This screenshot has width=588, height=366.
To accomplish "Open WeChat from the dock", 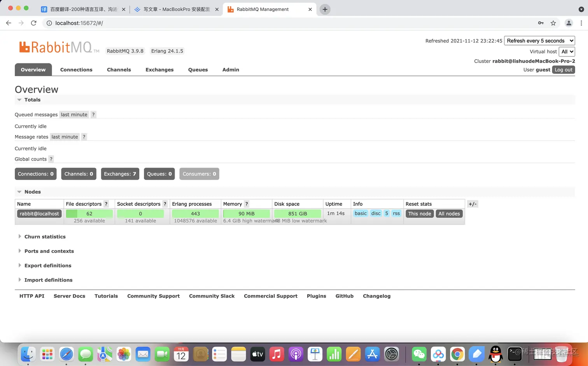I will pos(419,354).
